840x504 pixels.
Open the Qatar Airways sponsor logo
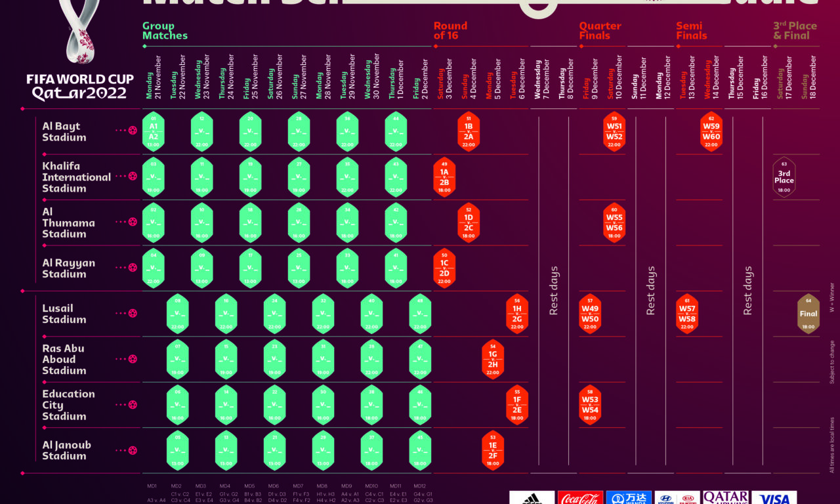pos(725,498)
